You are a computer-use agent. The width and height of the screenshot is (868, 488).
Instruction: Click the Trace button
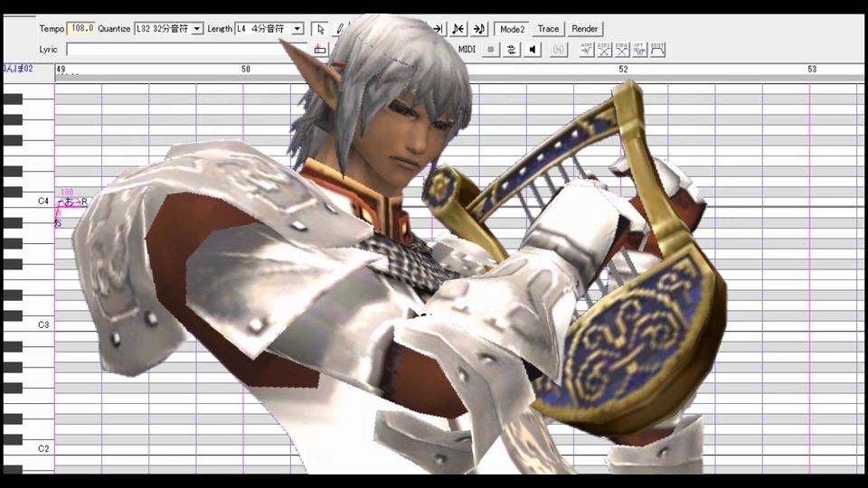[x=548, y=29]
